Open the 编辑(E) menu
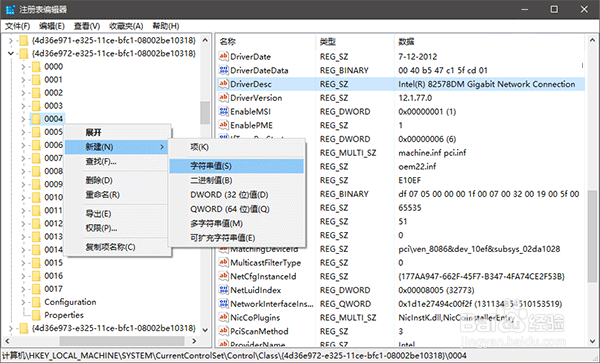The image size is (600, 363). (x=52, y=26)
